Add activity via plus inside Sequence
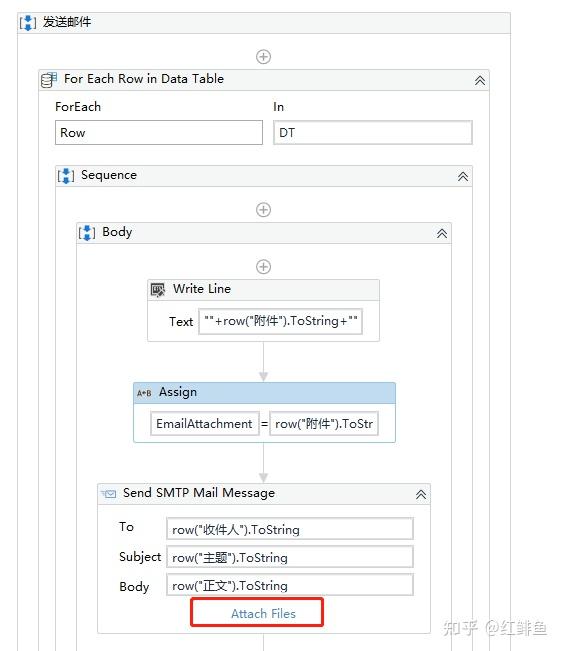Image resolution: width=562 pixels, height=651 pixels. (x=264, y=210)
